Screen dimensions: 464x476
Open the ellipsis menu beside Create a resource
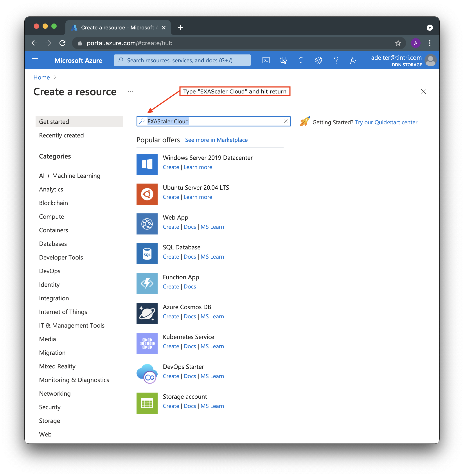[x=130, y=92]
